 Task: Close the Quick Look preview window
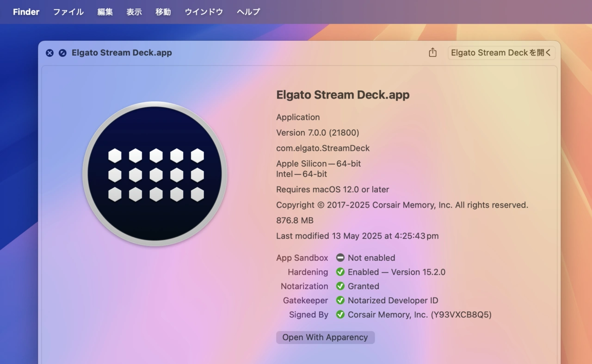point(49,53)
